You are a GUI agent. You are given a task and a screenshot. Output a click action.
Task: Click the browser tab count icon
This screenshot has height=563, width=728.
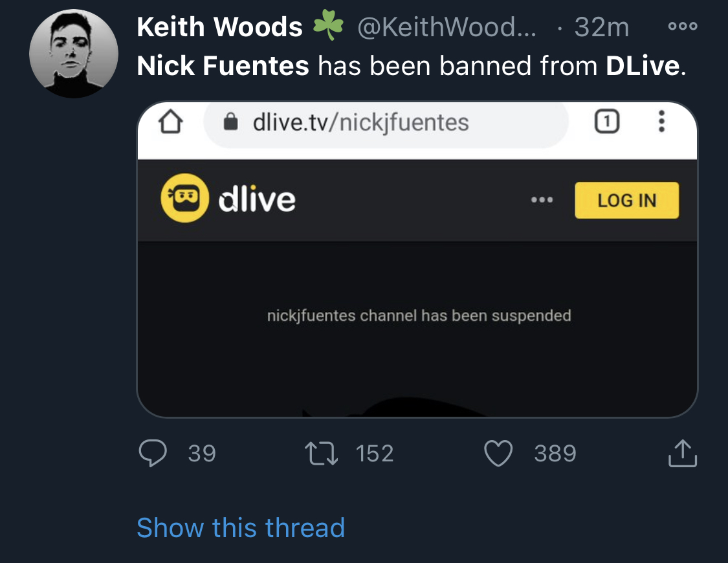point(607,122)
